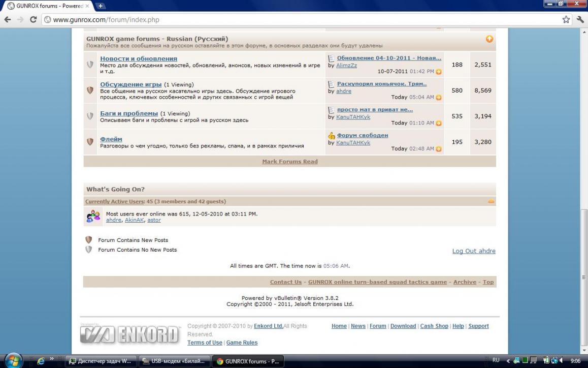588x368 pixels.
Task: Click the ENKORD logo in the footer
Action: (130, 334)
